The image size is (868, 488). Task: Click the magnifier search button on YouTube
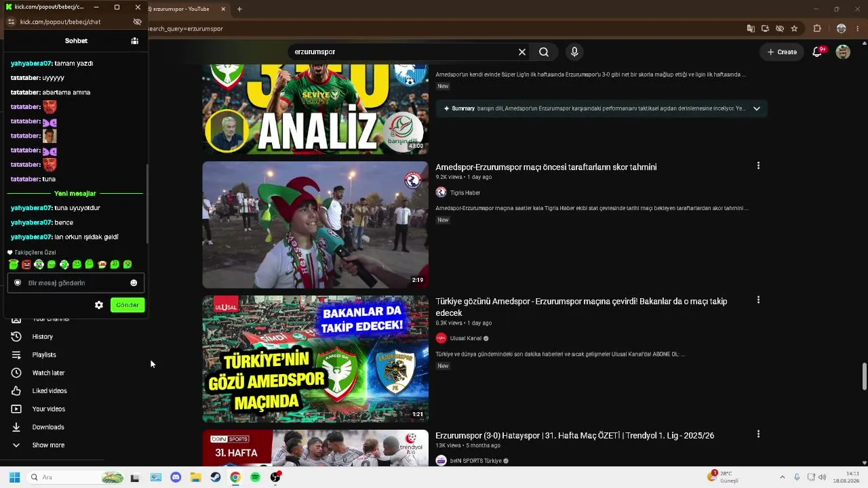pyautogui.click(x=544, y=52)
